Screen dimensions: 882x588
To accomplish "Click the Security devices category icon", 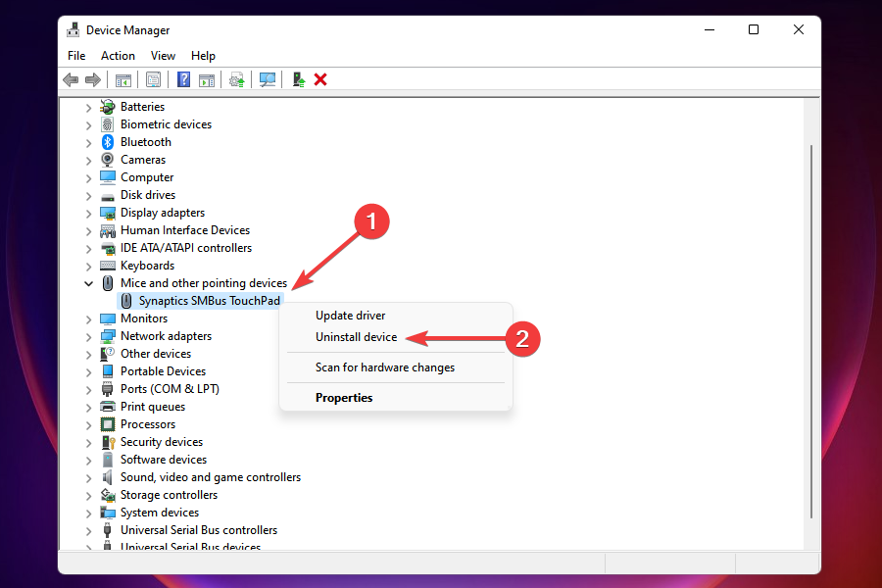I will coord(108,442).
